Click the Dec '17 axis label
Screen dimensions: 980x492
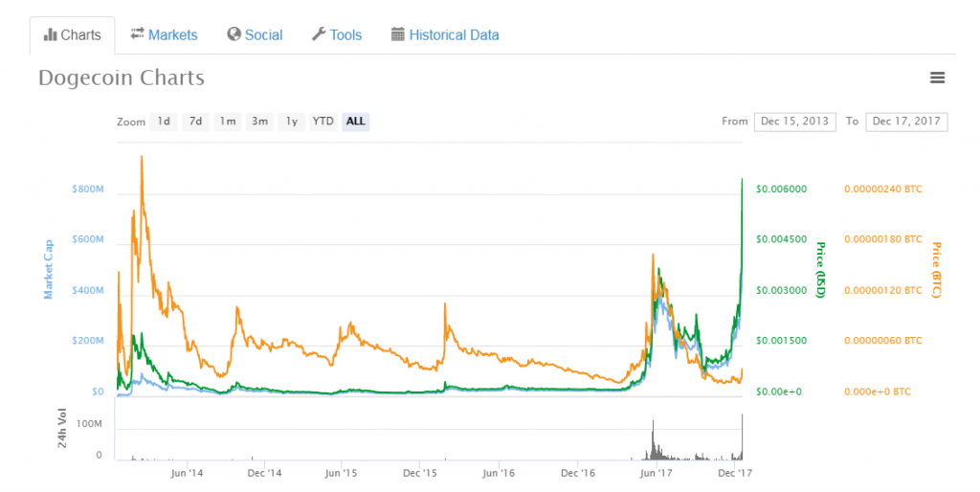tap(735, 473)
